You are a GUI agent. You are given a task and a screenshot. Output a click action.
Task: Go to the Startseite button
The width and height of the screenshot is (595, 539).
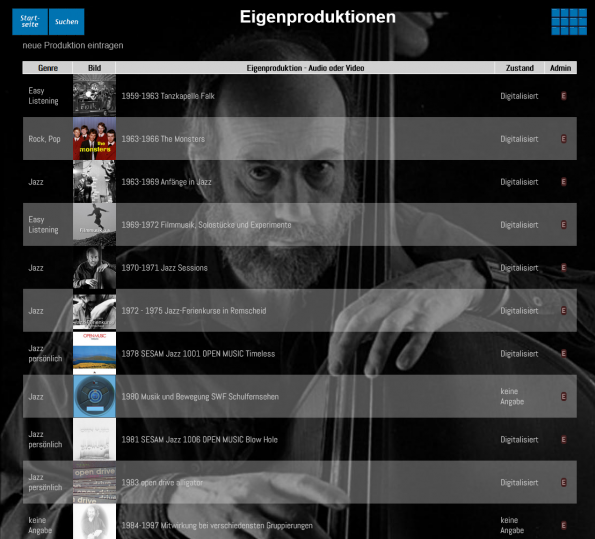point(30,22)
